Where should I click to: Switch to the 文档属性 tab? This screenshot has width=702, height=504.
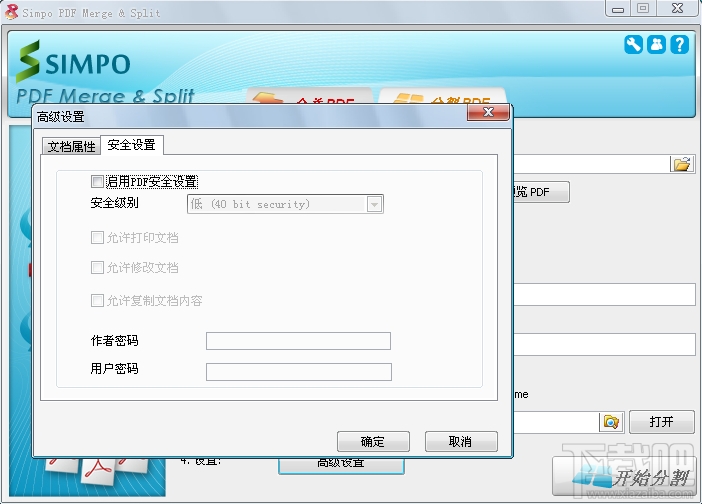71,146
